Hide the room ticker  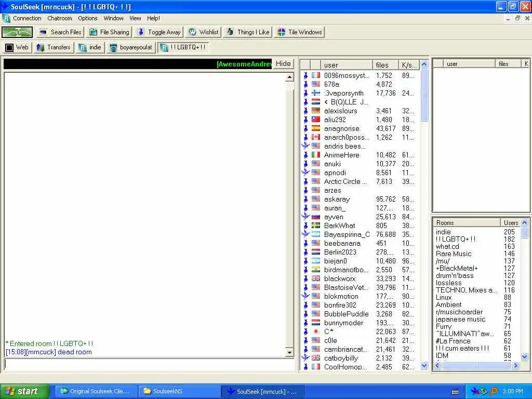tap(283, 64)
